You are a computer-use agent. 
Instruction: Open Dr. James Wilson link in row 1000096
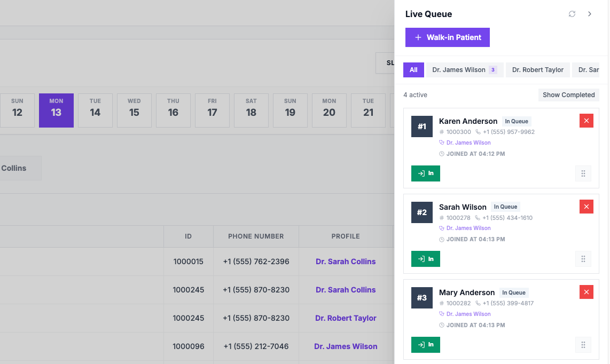click(x=345, y=346)
